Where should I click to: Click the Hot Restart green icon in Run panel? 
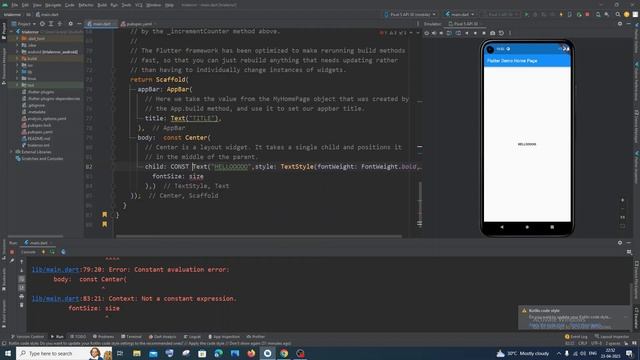(52, 252)
